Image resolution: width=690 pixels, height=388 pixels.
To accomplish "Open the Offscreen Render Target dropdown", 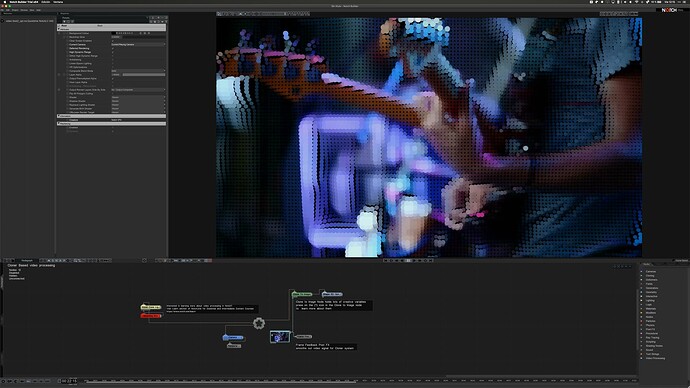I will (x=138, y=112).
